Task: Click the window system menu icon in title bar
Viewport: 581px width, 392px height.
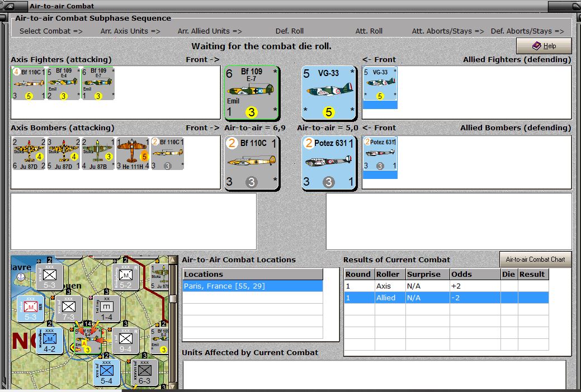Action: click(10, 6)
